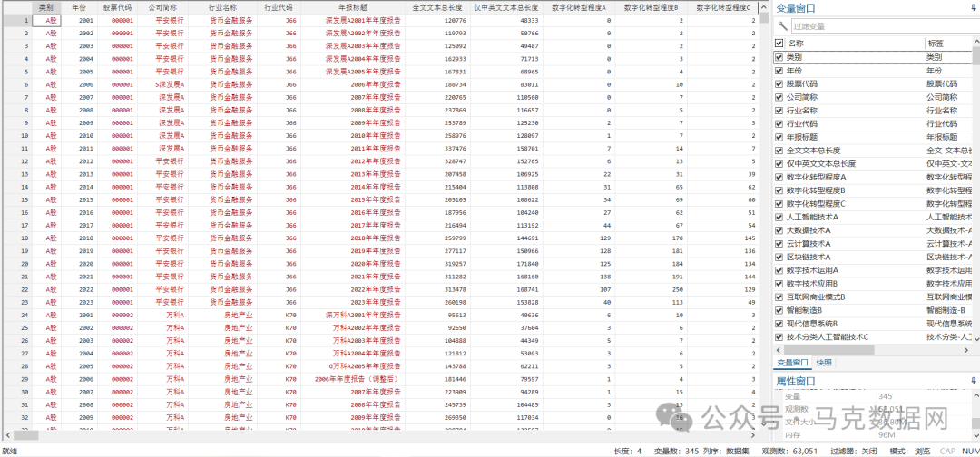
Task: Uncheck the 区块链技术A variable checkbox
Action: click(779, 257)
